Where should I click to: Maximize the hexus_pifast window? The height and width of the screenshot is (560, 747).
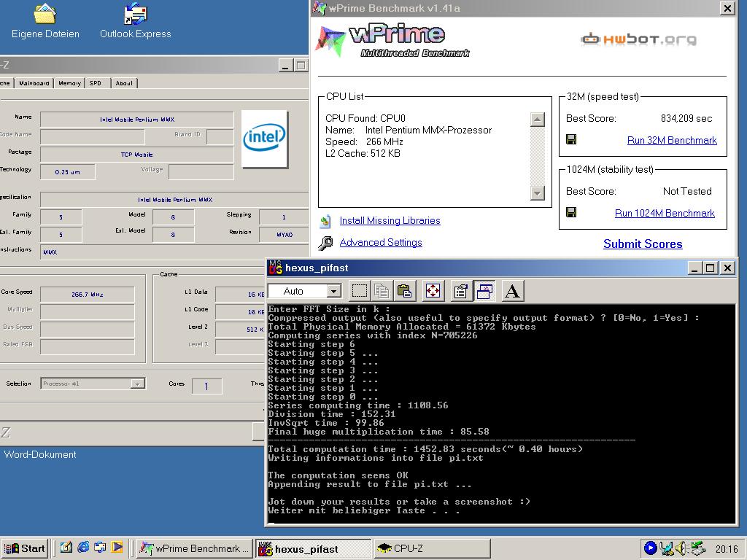pos(711,268)
